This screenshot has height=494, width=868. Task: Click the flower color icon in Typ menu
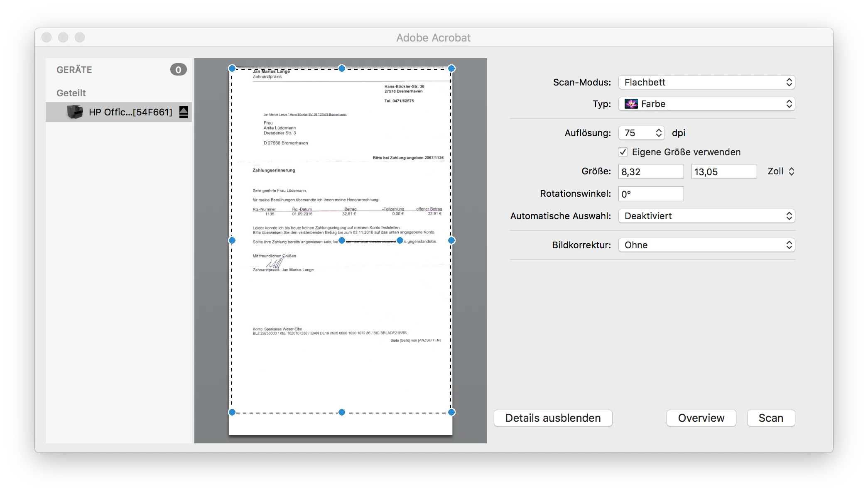(x=631, y=104)
